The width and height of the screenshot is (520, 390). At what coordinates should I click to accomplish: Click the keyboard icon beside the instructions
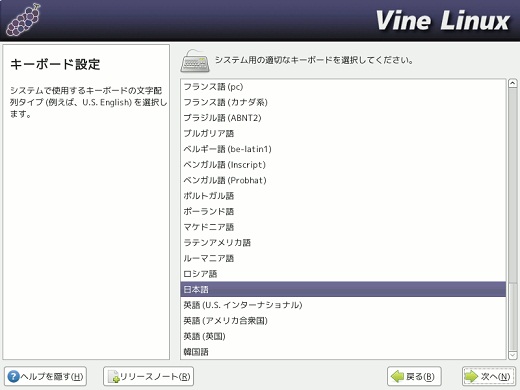click(x=195, y=61)
